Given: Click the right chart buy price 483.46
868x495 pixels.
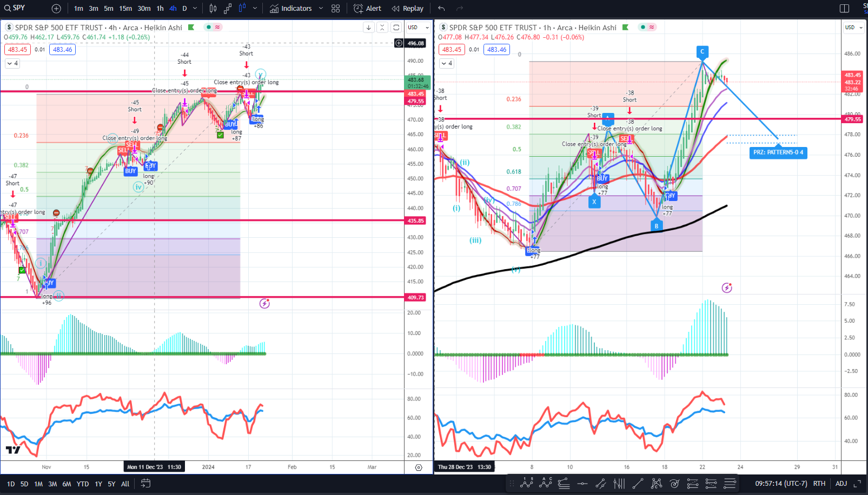Looking at the screenshot, I should coord(497,50).
